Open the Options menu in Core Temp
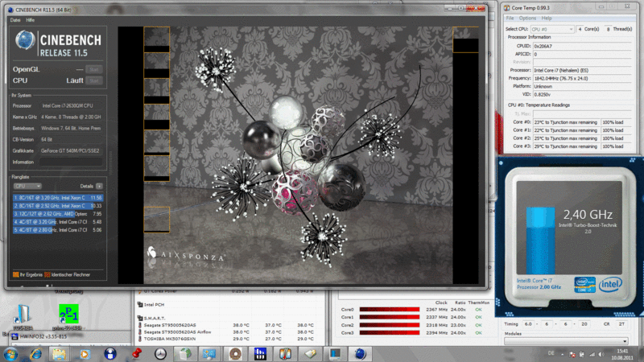Screen dimensions: 644x362 coord(527,18)
